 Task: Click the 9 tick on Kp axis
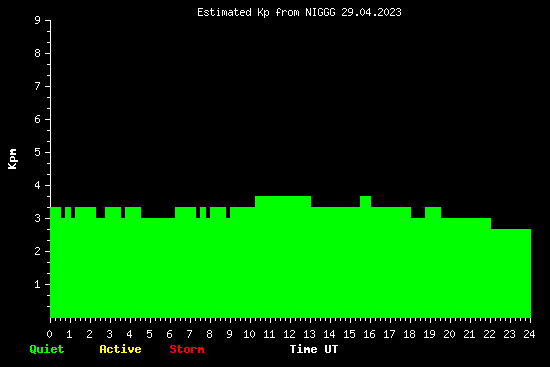[x=38, y=20]
